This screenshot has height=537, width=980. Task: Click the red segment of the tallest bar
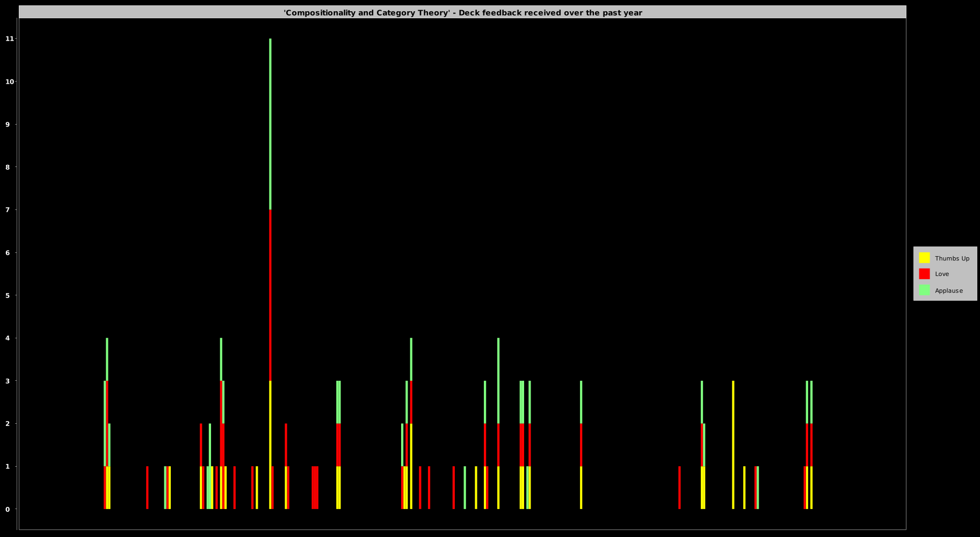[x=270, y=295]
